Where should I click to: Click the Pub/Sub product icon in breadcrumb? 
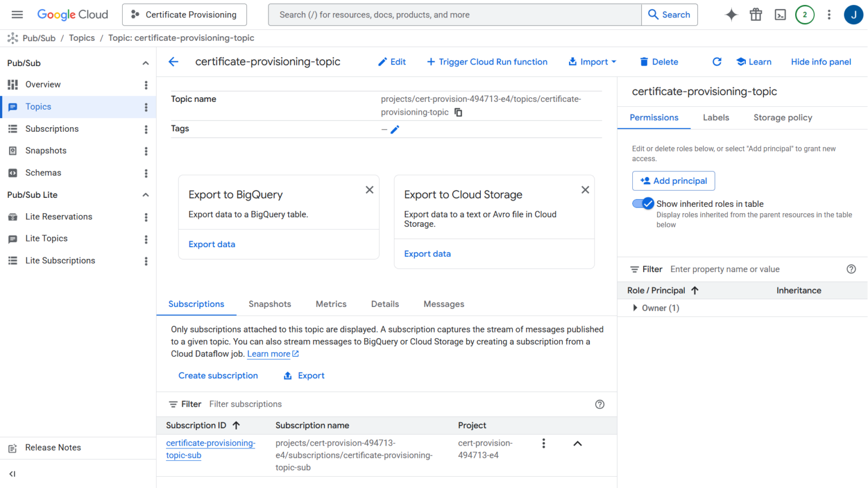12,38
